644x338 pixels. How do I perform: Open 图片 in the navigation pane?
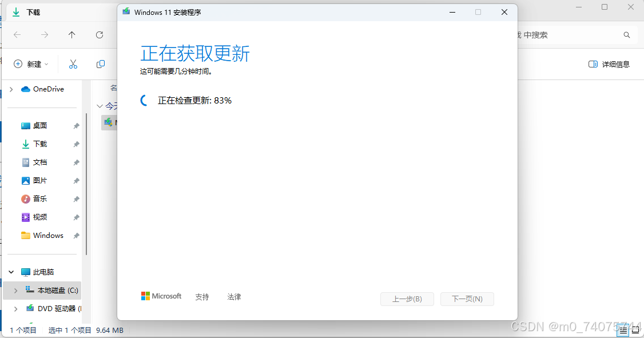coord(34,180)
